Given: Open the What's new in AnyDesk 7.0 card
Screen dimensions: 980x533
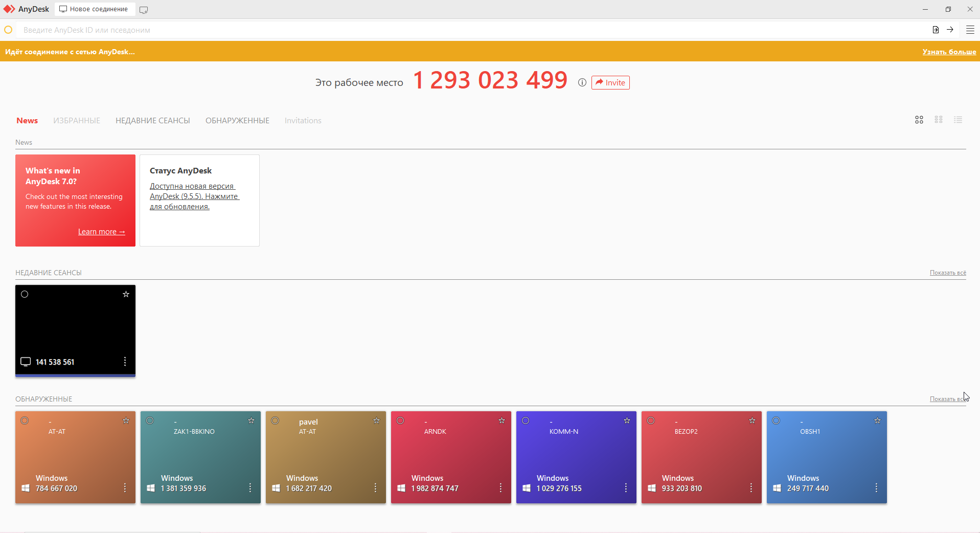Looking at the screenshot, I should (75, 201).
